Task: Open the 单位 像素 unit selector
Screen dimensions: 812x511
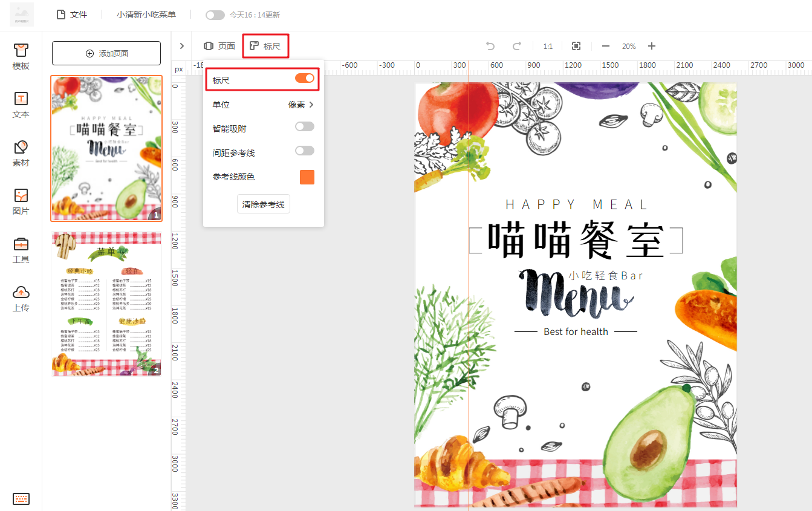Action: tap(264, 105)
